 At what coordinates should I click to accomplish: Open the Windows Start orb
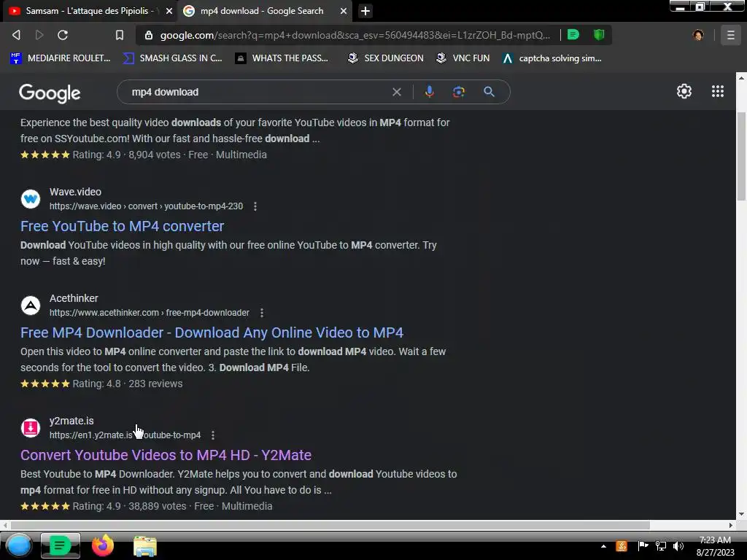19,545
